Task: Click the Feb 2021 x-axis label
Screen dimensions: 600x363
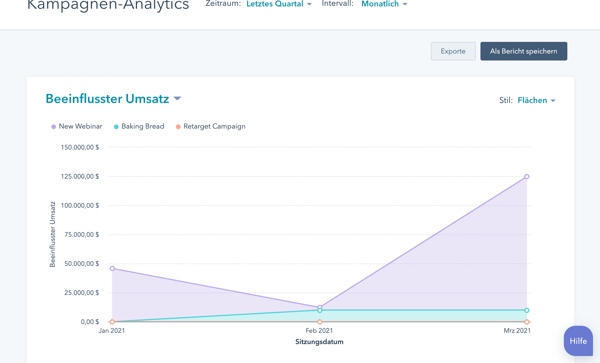Action: click(x=319, y=330)
